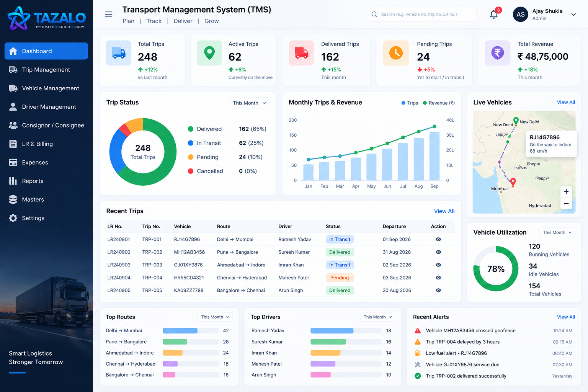The width and height of the screenshot is (588, 392).
Task: Zoom out on the Live Vehicles map
Action: (566, 204)
